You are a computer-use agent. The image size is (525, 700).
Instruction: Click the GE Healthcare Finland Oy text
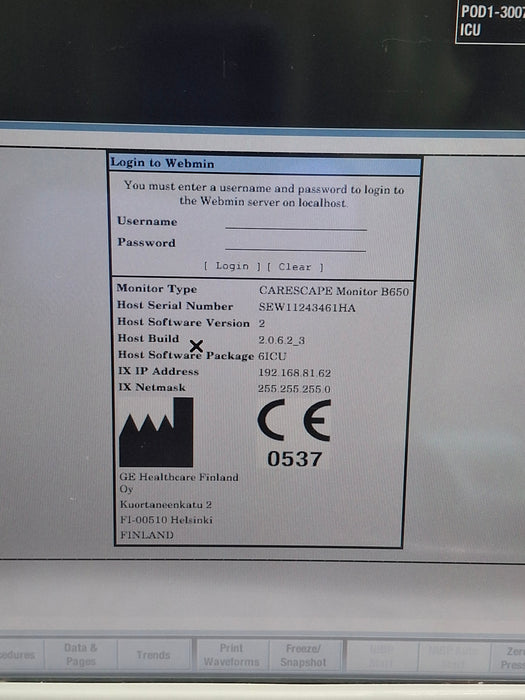coord(179,483)
